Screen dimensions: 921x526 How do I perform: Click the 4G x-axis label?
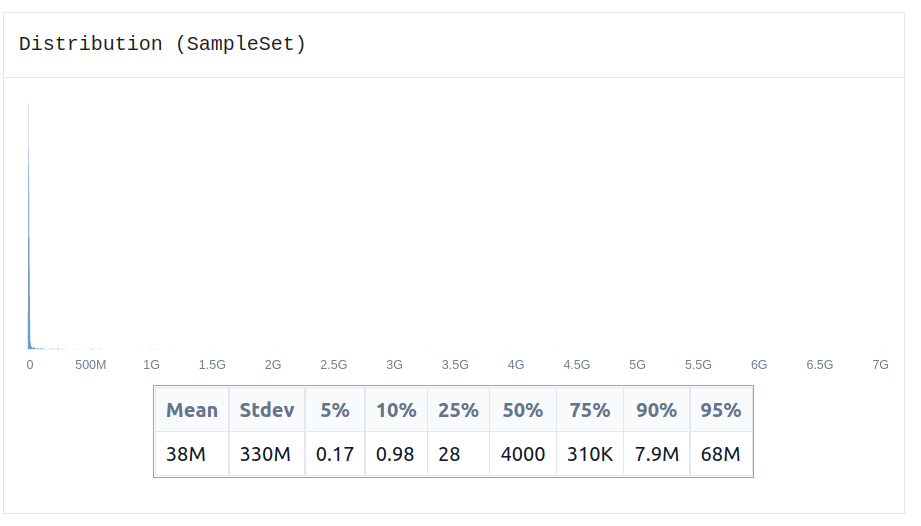click(516, 365)
